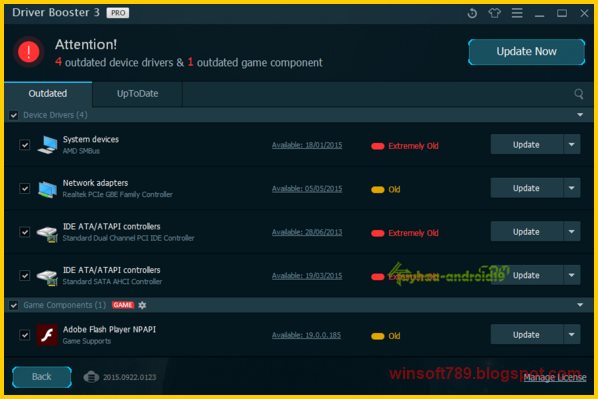Switch to the UpToDate tab
Screen dimensions: 598x399
(x=137, y=94)
